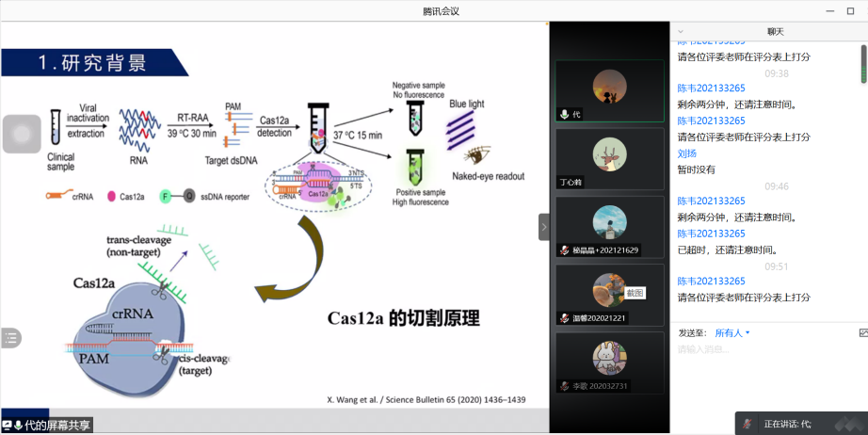
Task: Collapse the participant video strip with the arrow handle
Action: tap(543, 227)
